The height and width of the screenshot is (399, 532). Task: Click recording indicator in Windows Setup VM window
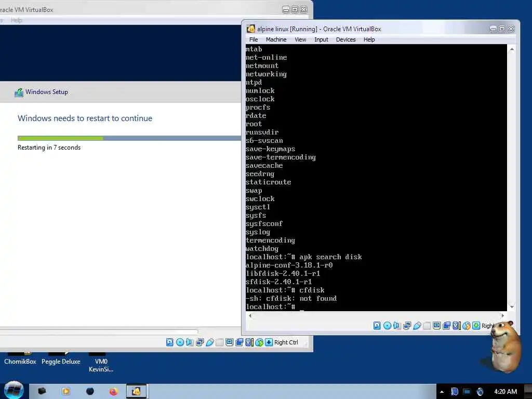pos(239,342)
